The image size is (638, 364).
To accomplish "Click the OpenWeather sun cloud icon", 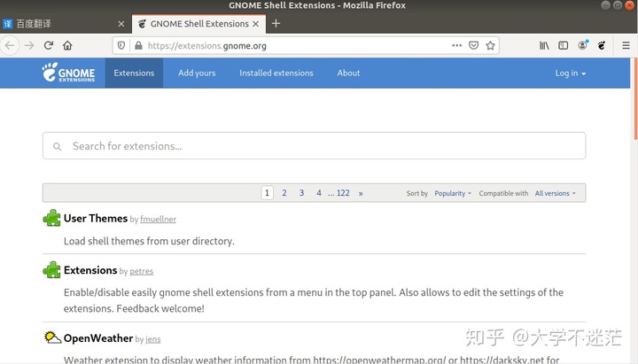I will click(x=52, y=337).
